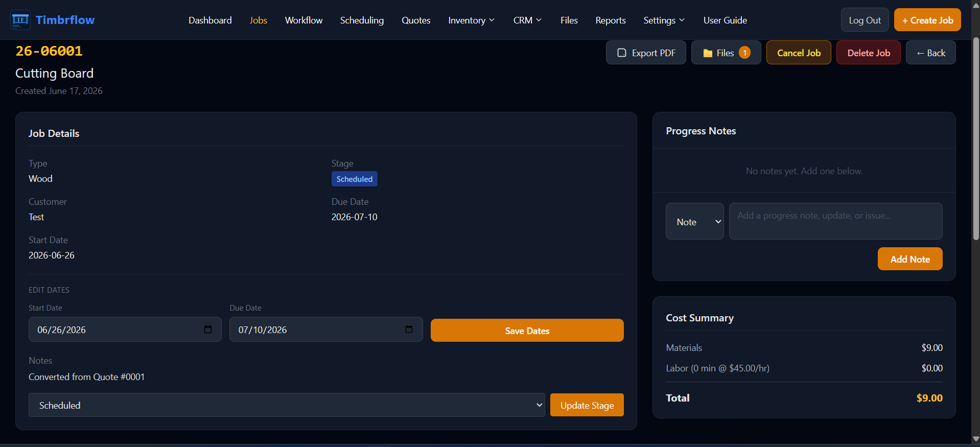This screenshot has width=980, height=447.
Task: Click the start date value 2026-06-26
Action: coord(52,255)
